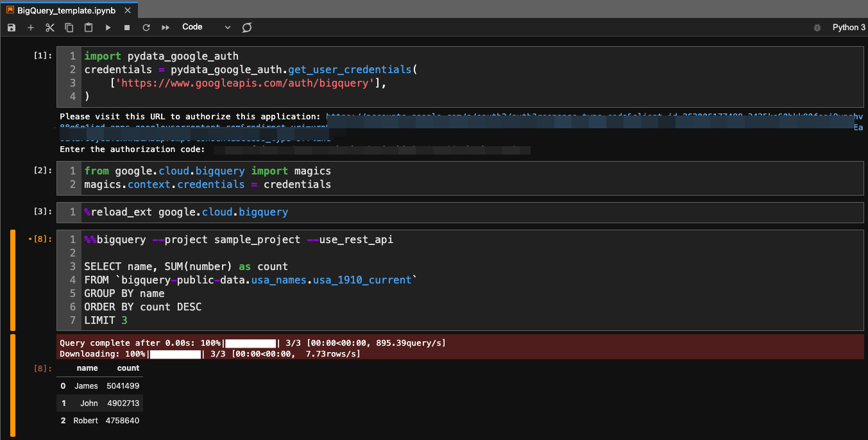Click the magics.context.credentials assignment line
This screenshot has width=868, height=440.
(207, 185)
